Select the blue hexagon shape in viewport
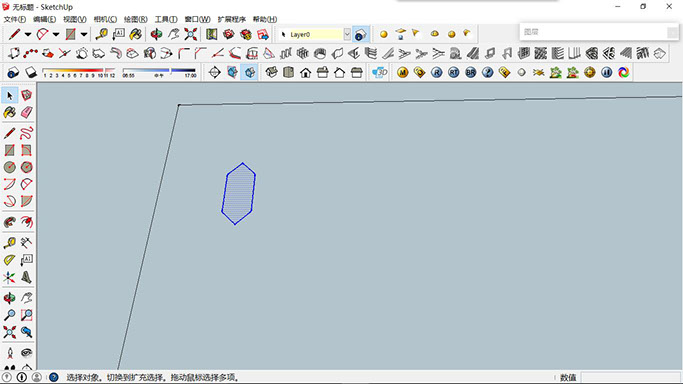The height and width of the screenshot is (384, 683). click(238, 193)
